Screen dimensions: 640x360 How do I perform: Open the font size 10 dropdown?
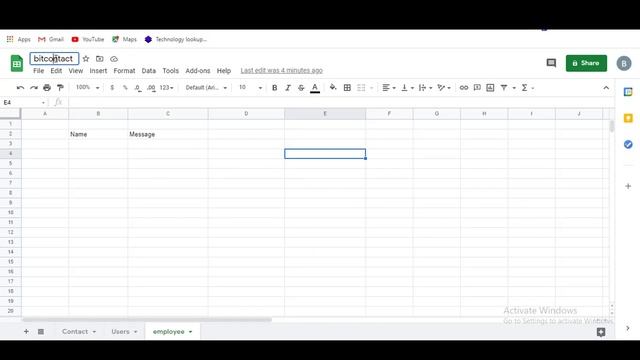point(250,88)
